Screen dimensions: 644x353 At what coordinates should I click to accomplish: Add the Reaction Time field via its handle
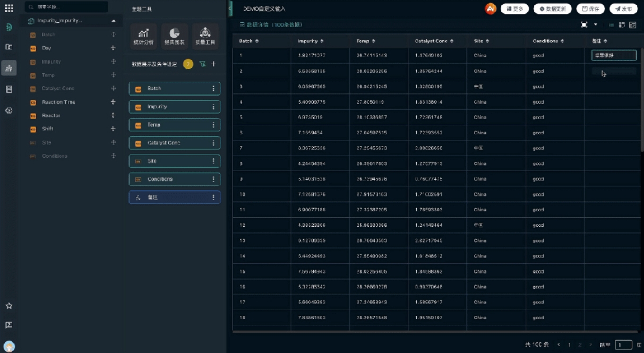tap(113, 102)
